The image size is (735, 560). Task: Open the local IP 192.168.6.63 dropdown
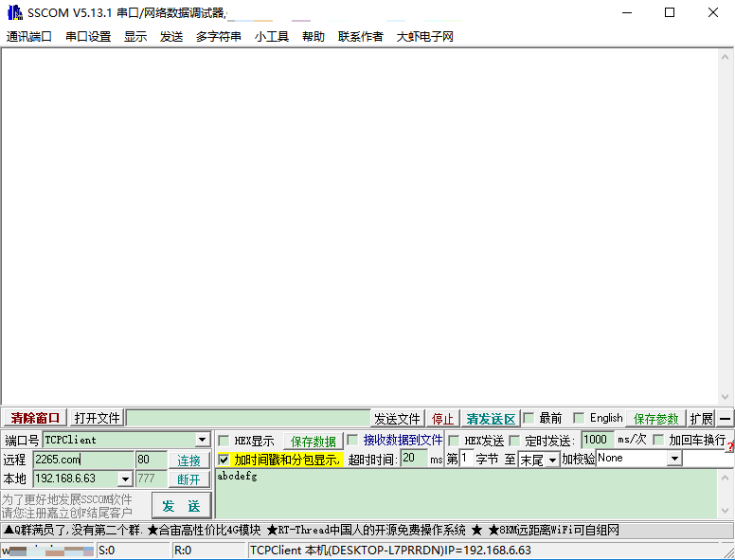click(x=125, y=479)
